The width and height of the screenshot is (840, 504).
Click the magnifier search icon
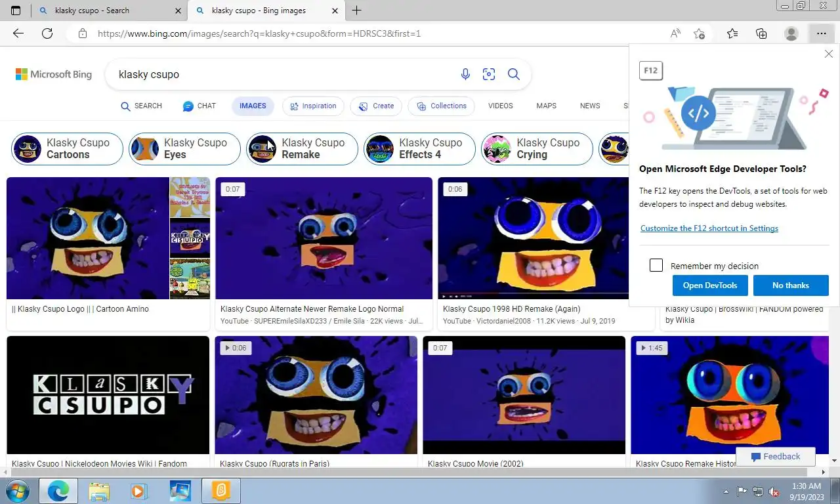[x=514, y=74]
